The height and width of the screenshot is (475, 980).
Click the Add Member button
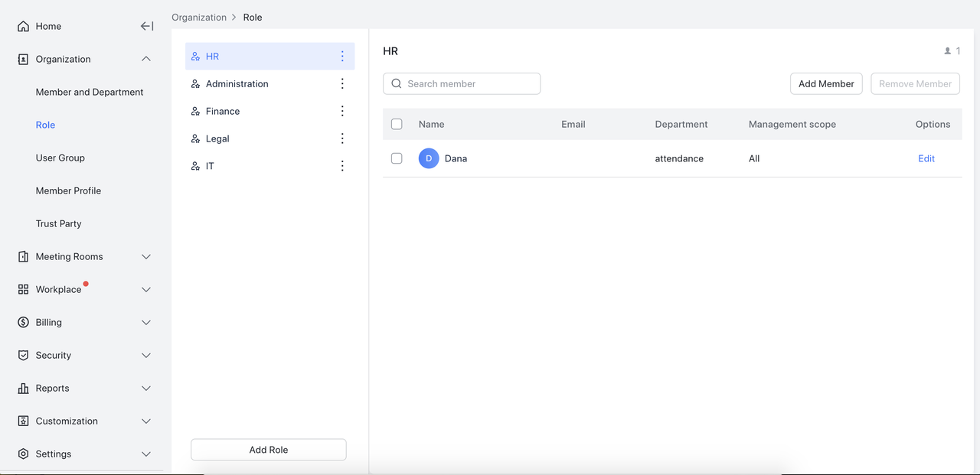pos(826,84)
